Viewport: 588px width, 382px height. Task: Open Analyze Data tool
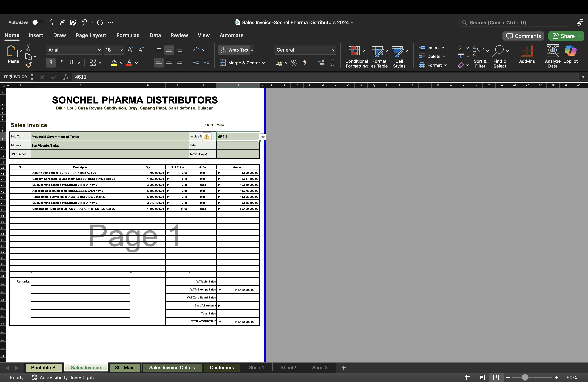[553, 56]
